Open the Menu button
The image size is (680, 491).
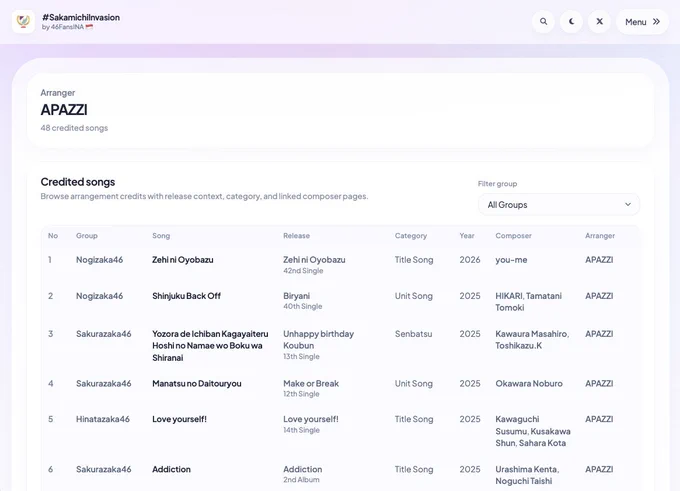point(642,22)
